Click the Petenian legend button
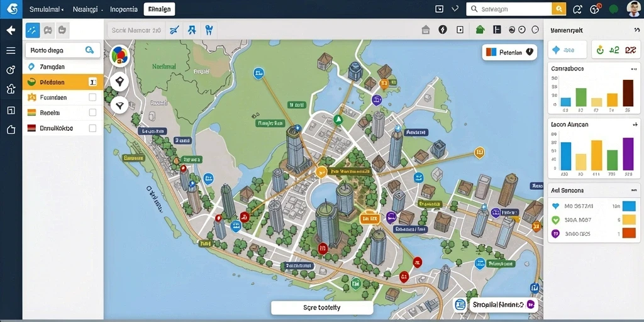This screenshot has width=644, height=322. [x=509, y=53]
